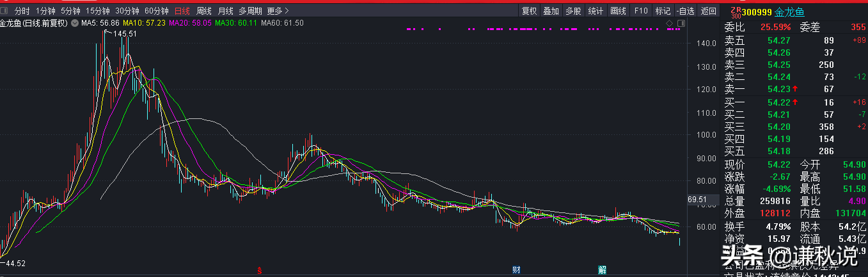868x277 pixels.
Task: Click the red S marker on timeline
Action: 260,270
